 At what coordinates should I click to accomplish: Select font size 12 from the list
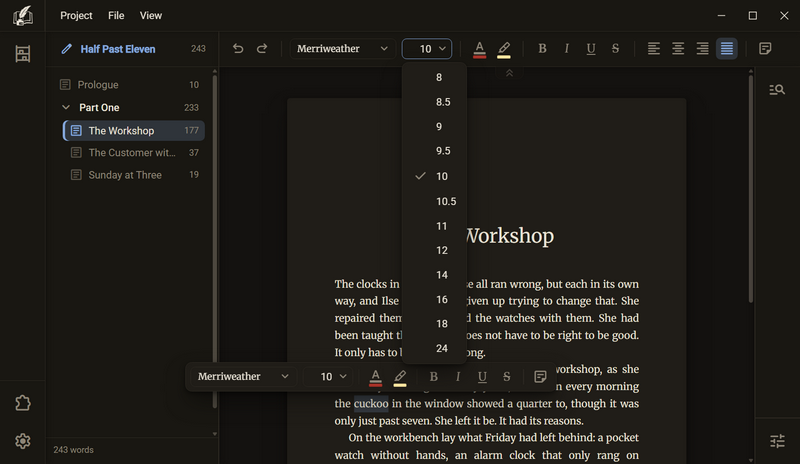(442, 250)
